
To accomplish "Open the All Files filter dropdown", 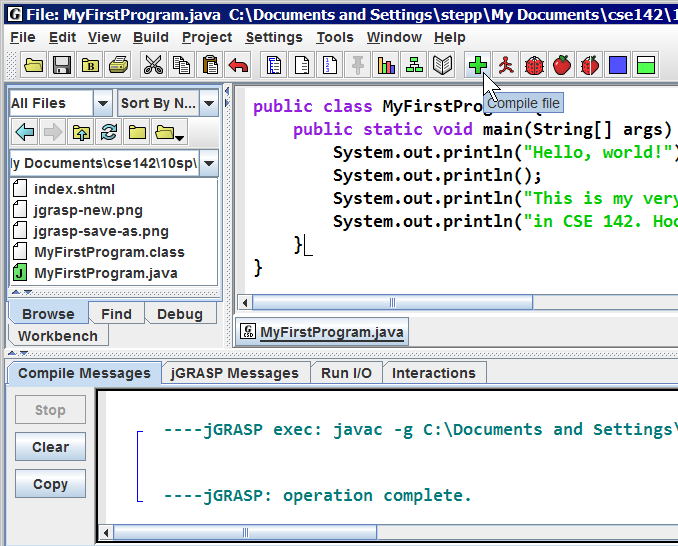I will coord(102,103).
